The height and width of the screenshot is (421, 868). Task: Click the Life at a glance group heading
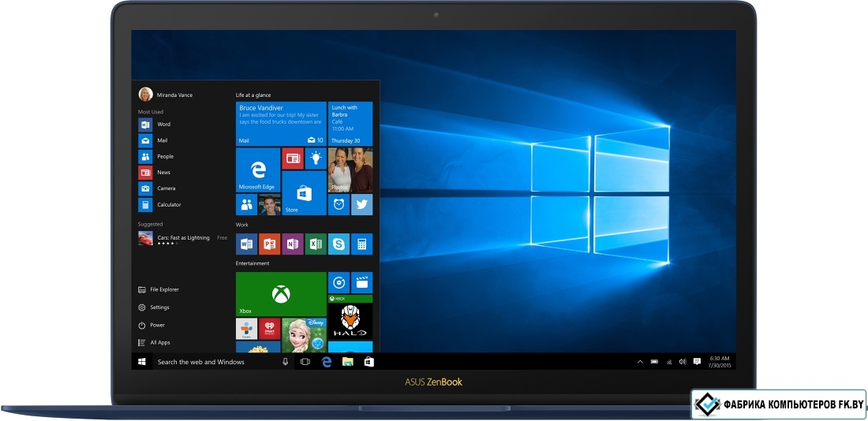tap(253, 95)
